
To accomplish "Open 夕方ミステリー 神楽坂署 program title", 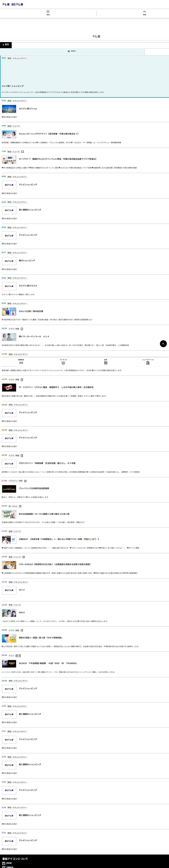I will pos(47,463).
